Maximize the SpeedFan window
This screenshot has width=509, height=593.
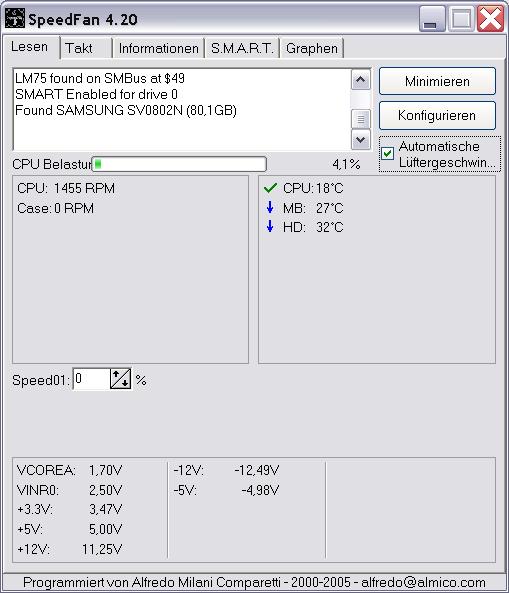[461, 19]
